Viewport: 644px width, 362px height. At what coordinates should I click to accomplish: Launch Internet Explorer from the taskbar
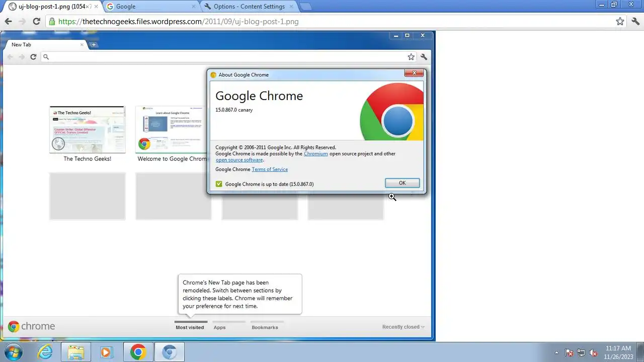click(x=45, y=352)
